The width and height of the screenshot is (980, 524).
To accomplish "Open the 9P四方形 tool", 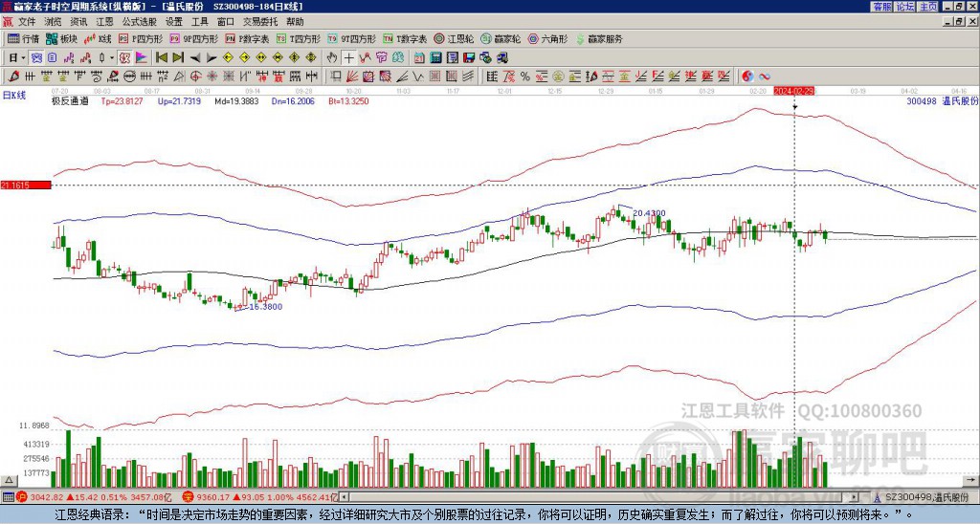I will pyautogui.click(x=194, y=38).
